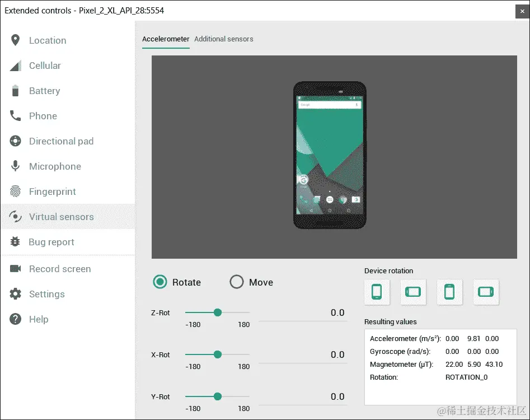530x420 pixels.
Task: Open the Location menu label
Action: pos(48,40)
